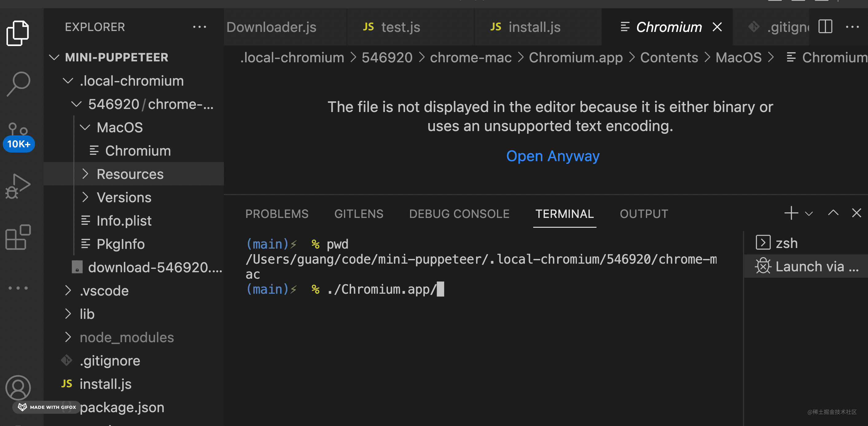Viewport: 868px width, 426px height.
Task: Switch to the DEBUG CONSOLE tab
Action: coord(459,214)
